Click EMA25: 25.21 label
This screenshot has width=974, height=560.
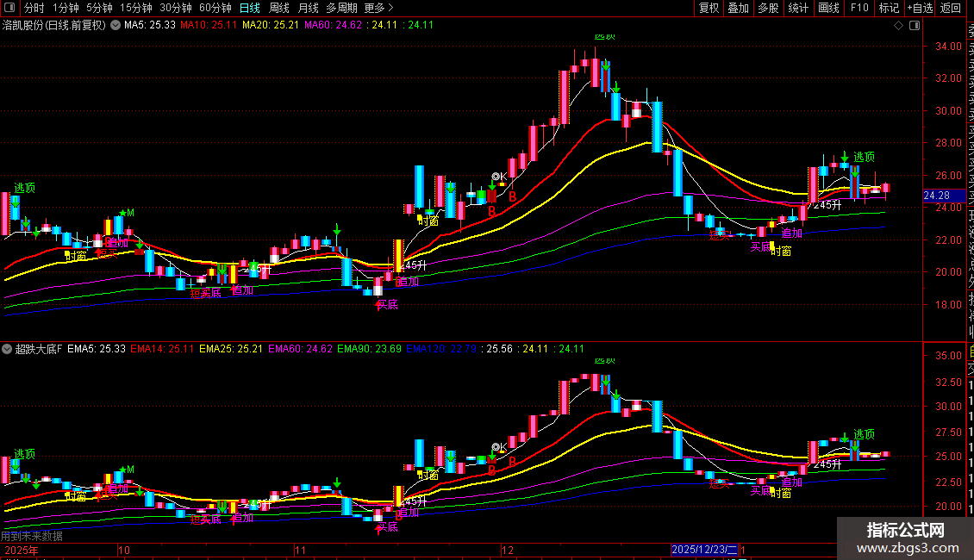[231, 349]
